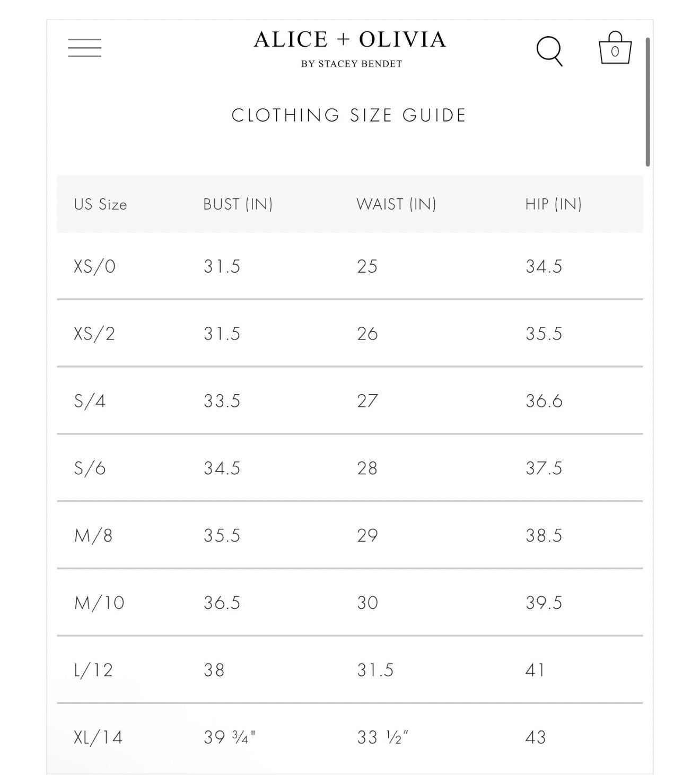700x775 pixels.
Task: Click the US Size column header
Action: click(100, 204)
